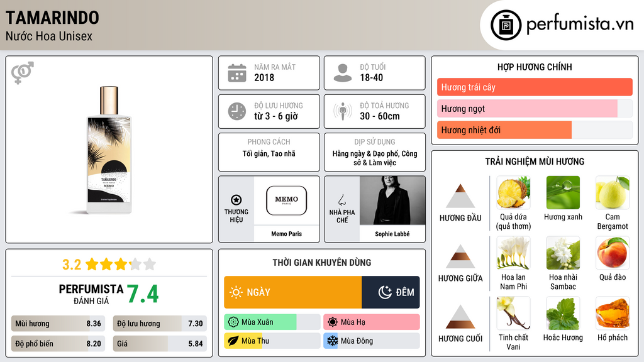Click the Hương giữa pyramid icon
The width and height of the screenshot is (644, 362).
coord(460,256)
